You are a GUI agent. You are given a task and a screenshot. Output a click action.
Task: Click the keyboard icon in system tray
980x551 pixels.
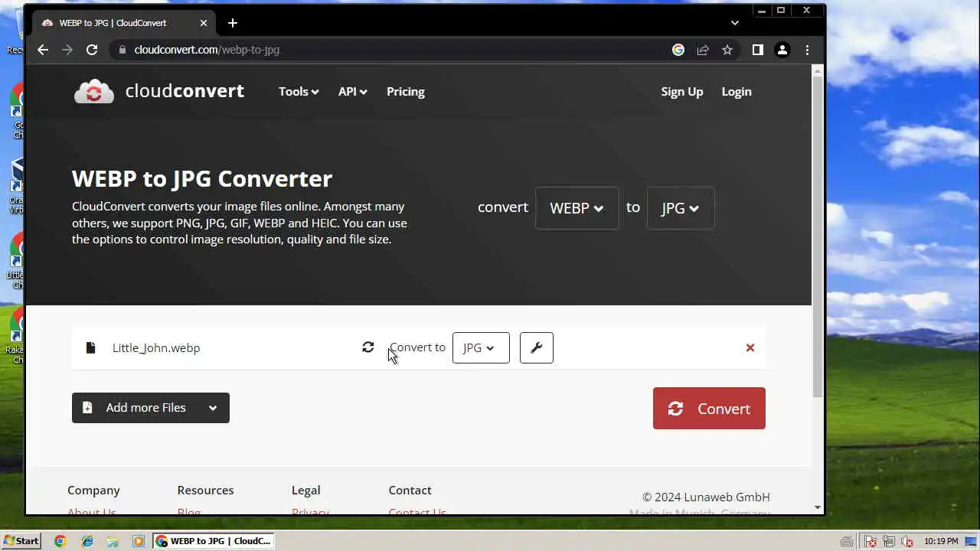click(846, 541)
